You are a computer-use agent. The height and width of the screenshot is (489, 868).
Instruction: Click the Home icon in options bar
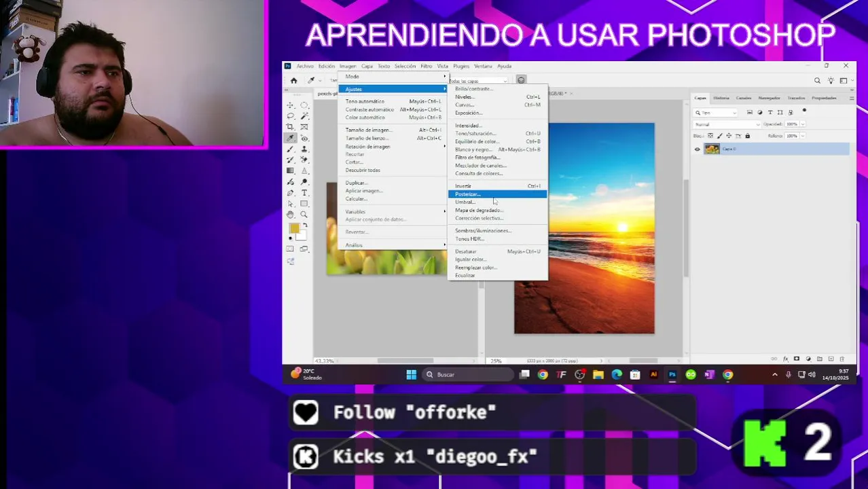coord(293,80)
